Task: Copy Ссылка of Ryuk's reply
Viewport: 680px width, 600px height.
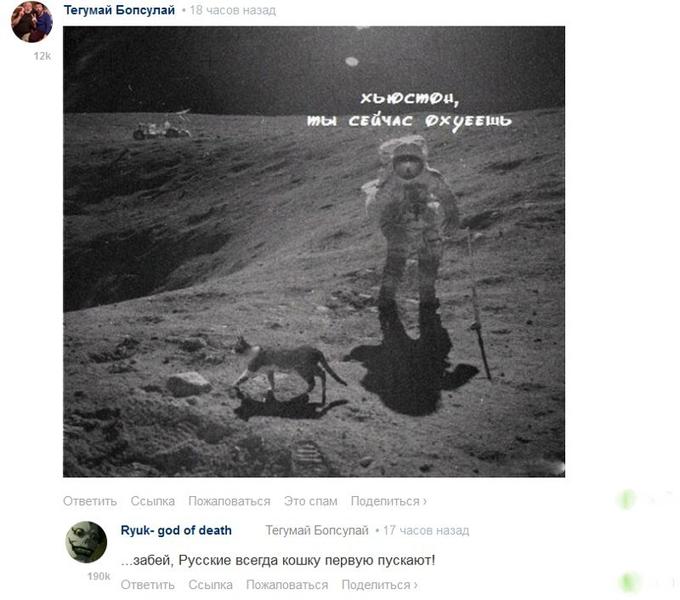Action: point(210,585)
